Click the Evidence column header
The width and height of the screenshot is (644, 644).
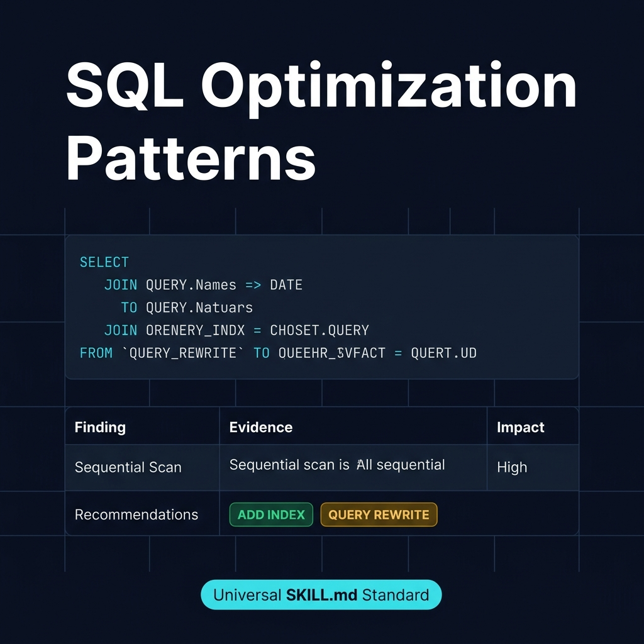(x=261, y=427)
